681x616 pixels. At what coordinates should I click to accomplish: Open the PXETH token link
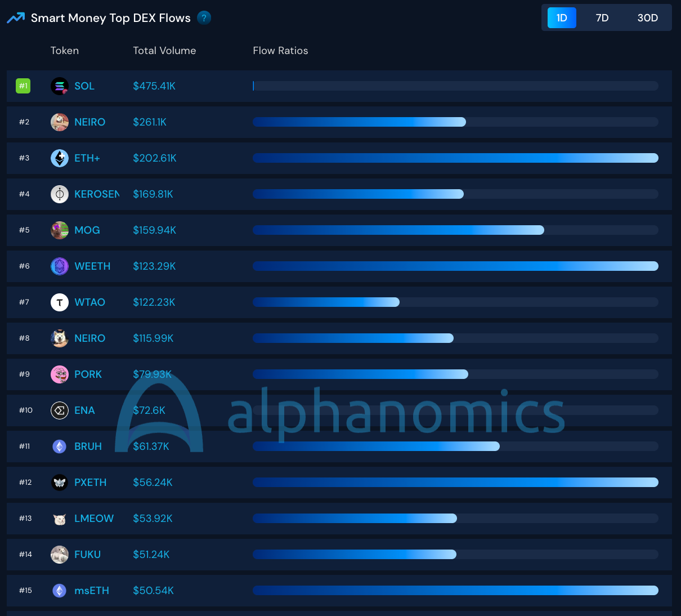91,483
